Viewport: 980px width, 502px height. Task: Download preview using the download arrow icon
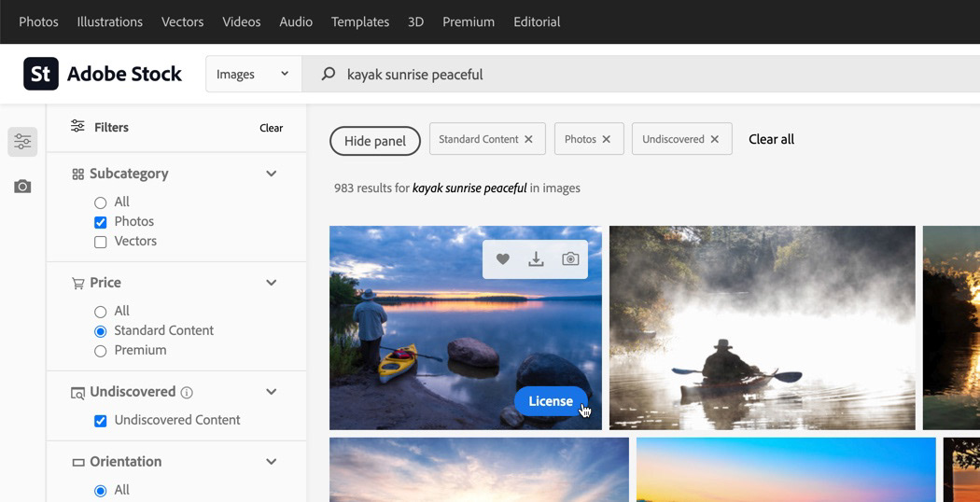coord(536,258)
